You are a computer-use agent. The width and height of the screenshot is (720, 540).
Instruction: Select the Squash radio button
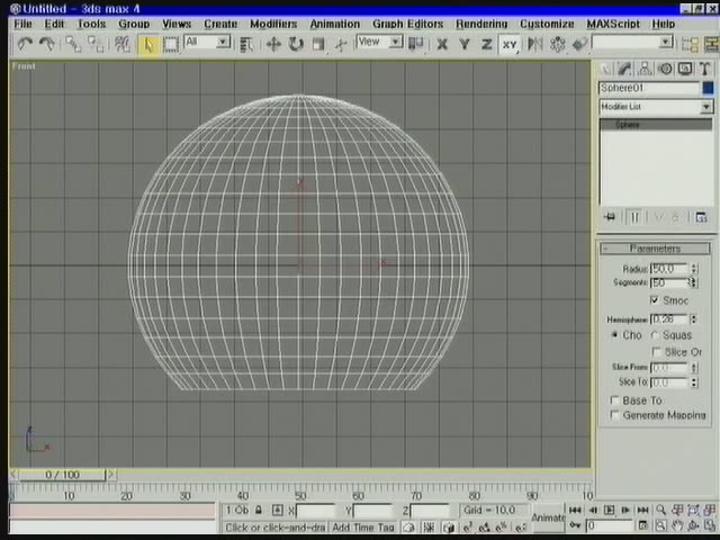pos(655,336)
